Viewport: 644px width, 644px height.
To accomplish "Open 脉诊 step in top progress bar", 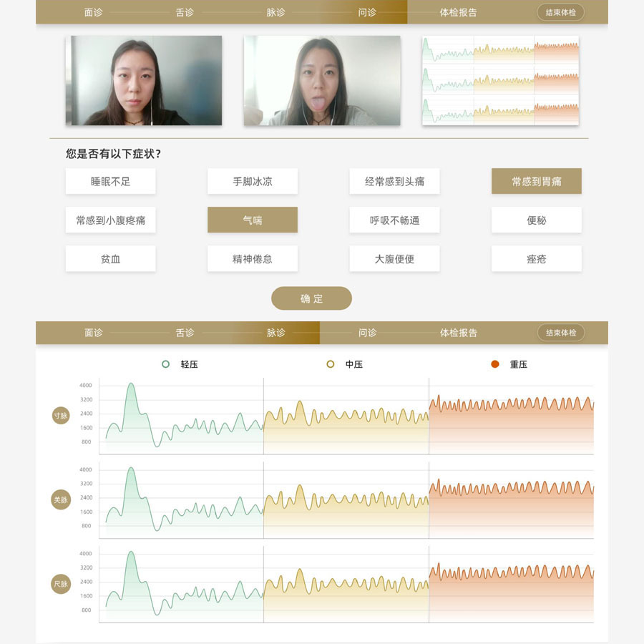I will 275,12.
